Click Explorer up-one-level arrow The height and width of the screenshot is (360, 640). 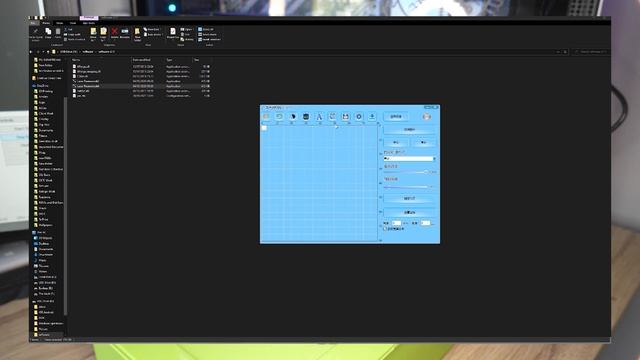[48, 52]
